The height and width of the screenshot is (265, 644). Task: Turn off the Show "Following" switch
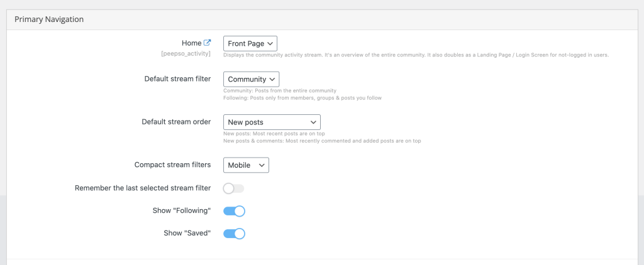coord(234,211)
